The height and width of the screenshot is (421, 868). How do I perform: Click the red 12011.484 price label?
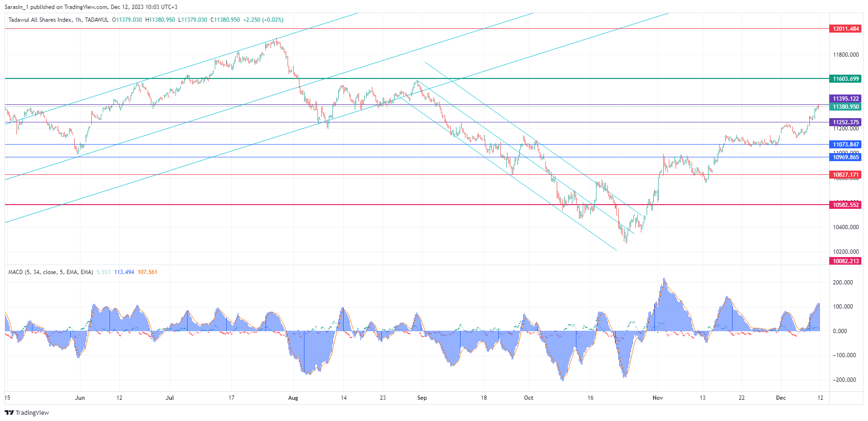click(846, 29)
